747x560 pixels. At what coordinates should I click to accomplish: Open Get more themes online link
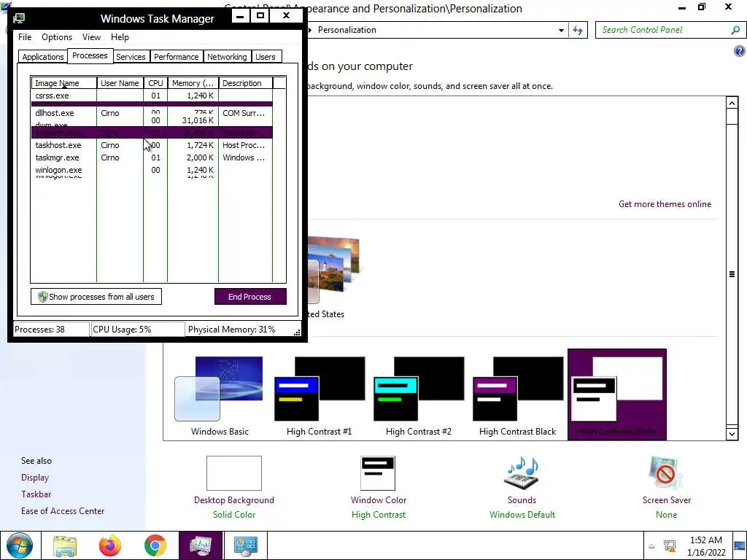[665, 204]
